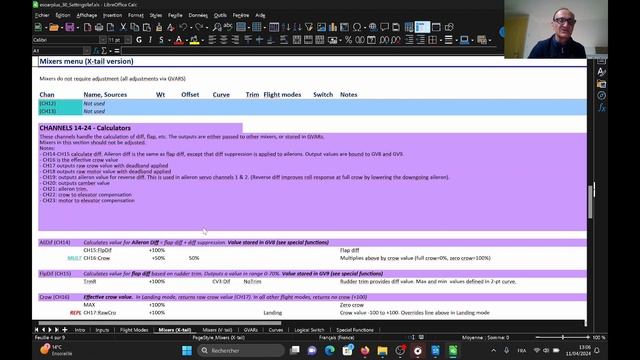This screenshot has width=640, height=360.
Task: Open Find and Replace magnifier icon
Action: 217,27
